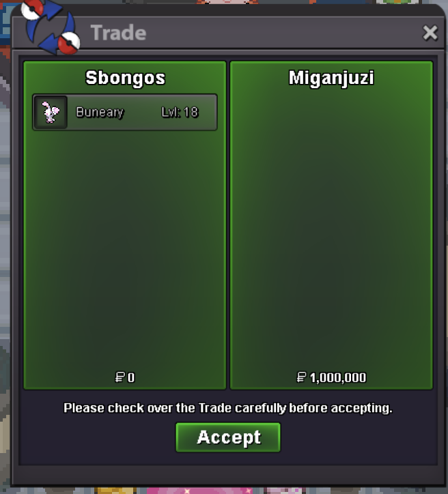This screenshot has width=448, height=494.
Task: Click the Pokédollar symbol beside Sbongos' 0
Action: [120, 377]
